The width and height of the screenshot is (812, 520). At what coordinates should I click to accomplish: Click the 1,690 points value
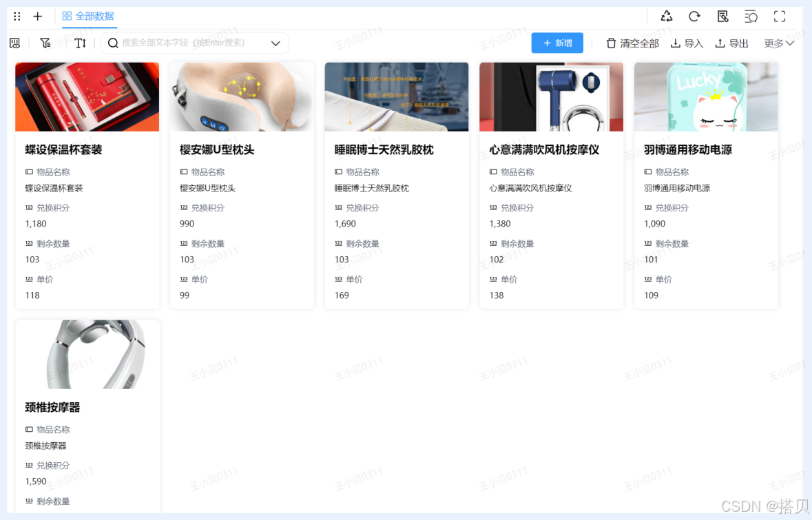(345, 224)
